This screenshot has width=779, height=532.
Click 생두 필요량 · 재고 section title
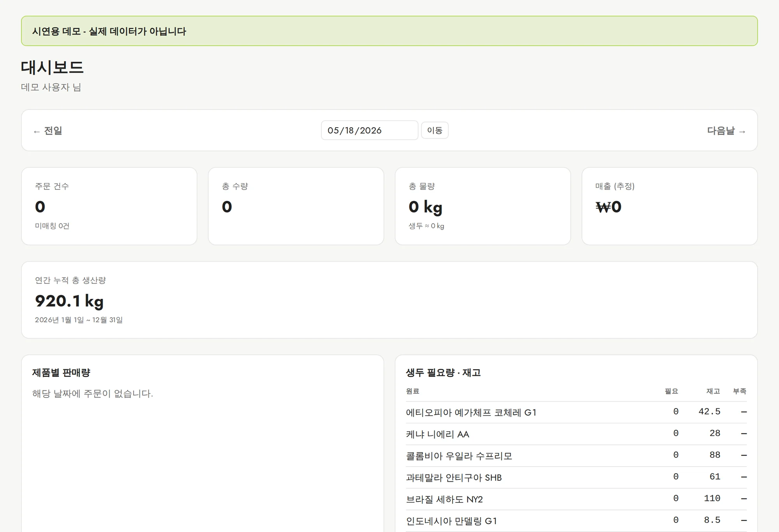pyautogui.click(x=443, y=373)
